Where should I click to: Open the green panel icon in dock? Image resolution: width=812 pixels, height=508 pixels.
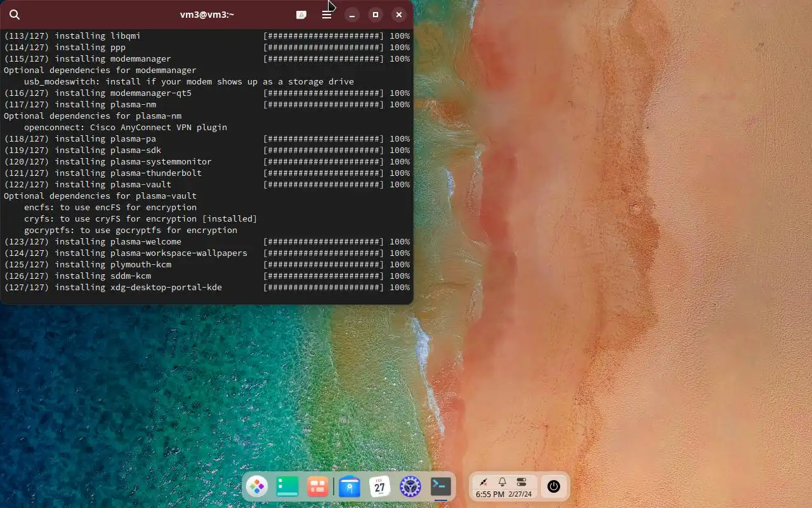(287, 487)
